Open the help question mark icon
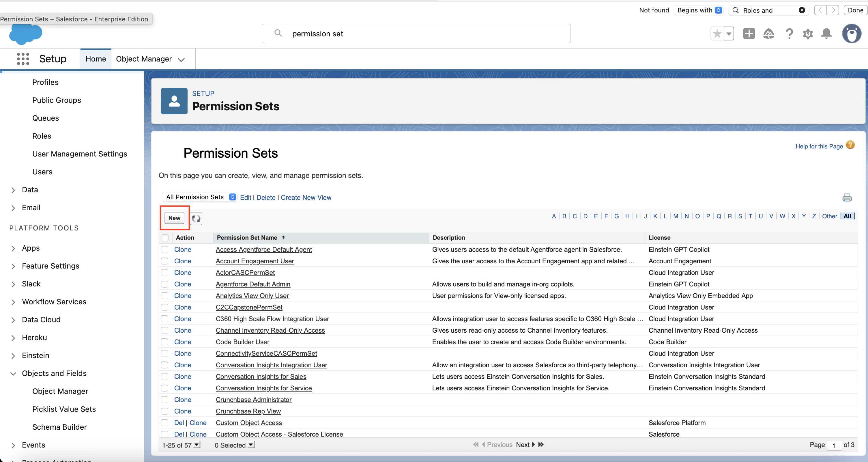This screenshot has height=462, width=868. click(x=789, y=34)
